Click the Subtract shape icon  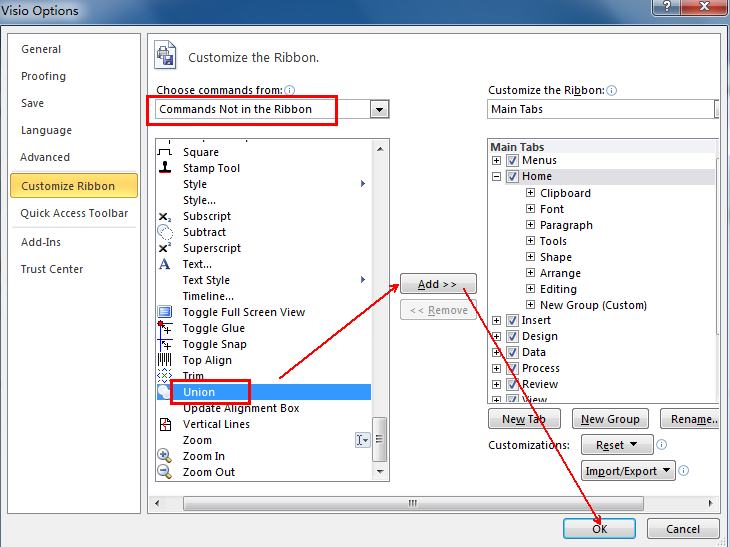(x=165, y=232)
